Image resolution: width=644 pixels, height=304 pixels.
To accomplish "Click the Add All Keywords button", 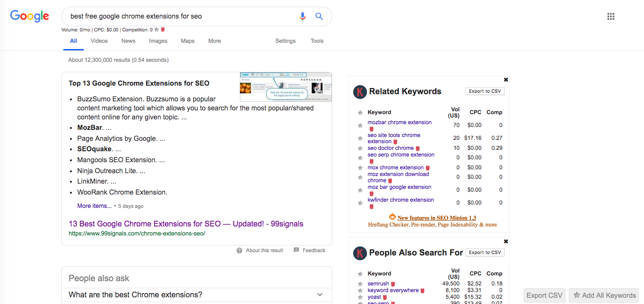I will (604, 295).
